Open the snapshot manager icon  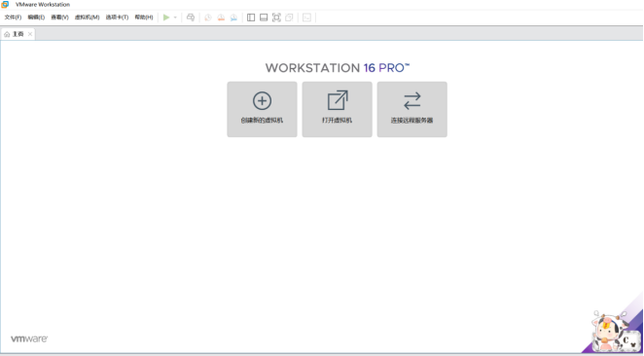click(x=233, y=18)
